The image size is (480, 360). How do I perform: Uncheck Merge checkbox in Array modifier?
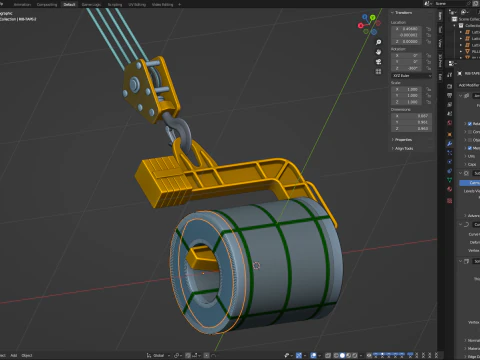[470, 148]
